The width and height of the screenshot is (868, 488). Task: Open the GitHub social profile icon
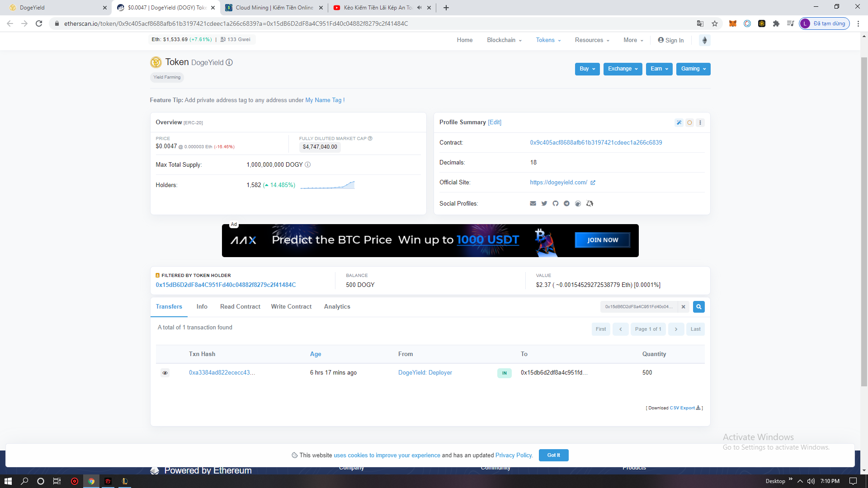click(556, 204)
